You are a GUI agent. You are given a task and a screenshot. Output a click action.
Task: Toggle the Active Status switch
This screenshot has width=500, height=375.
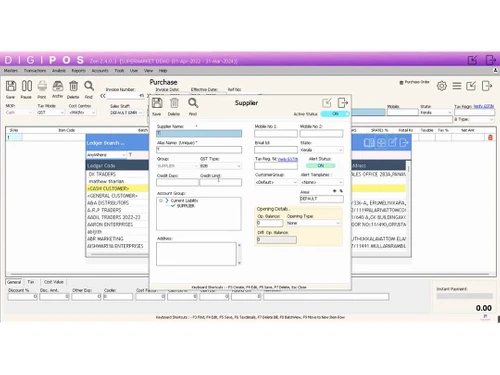(x=335, y=114)
